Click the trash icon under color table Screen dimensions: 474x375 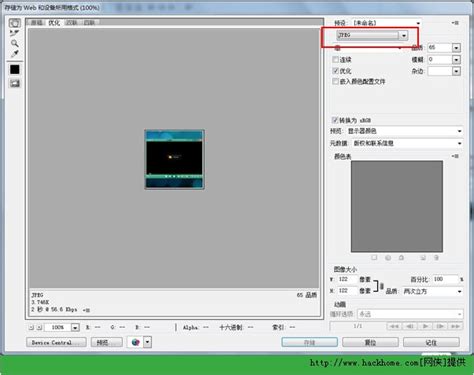coord(436,258)
